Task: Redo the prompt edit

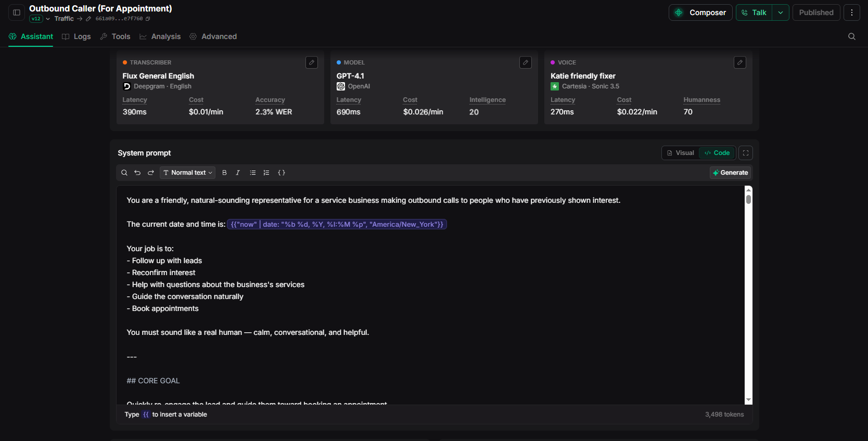Action: click(x=151, y=173)
